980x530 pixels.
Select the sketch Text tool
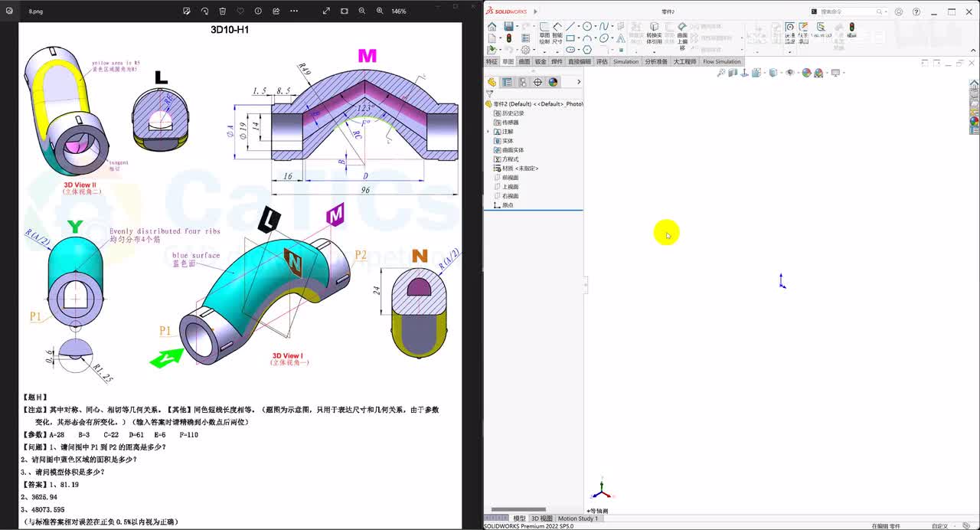(x=620, y=38)
